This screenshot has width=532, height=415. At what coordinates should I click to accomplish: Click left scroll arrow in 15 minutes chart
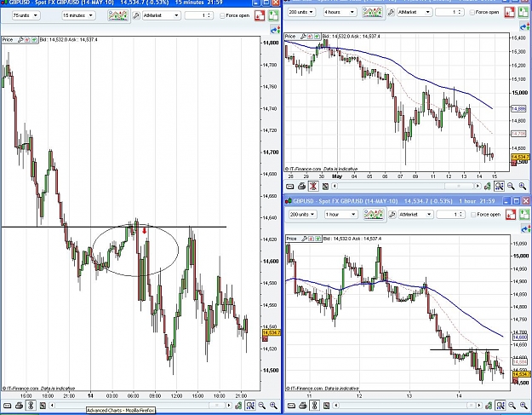[x=52, y=405]
